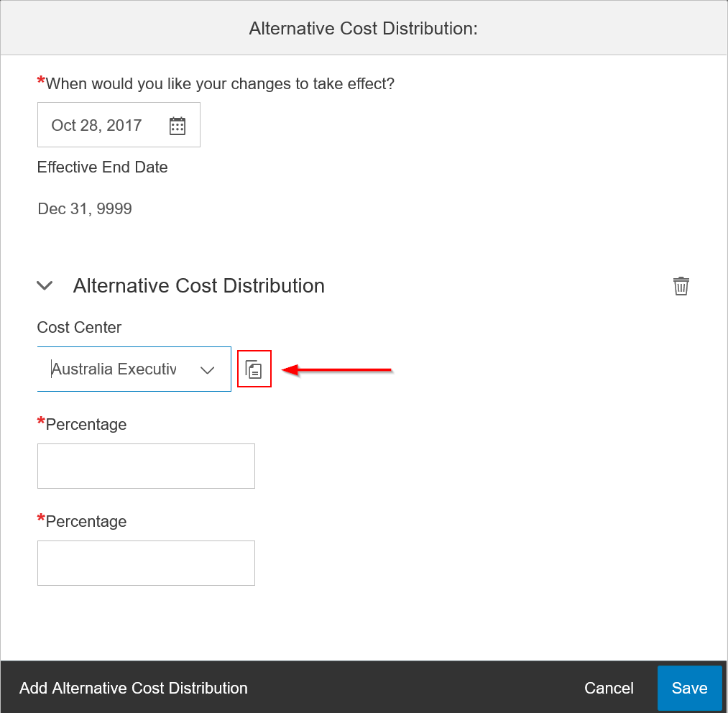728x713 pixels.
Task: Open the Cost Center dropdown arrow
Action: (207, 369)
